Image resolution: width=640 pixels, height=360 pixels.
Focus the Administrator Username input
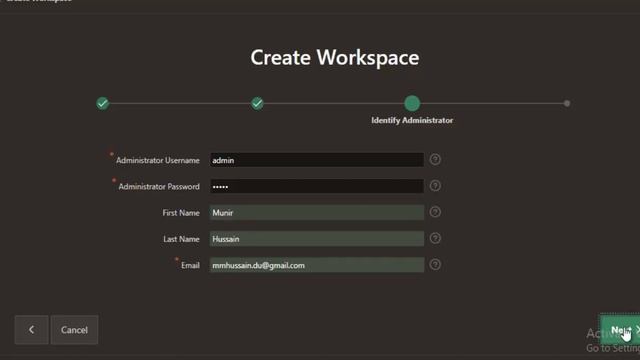click(316, 160)
